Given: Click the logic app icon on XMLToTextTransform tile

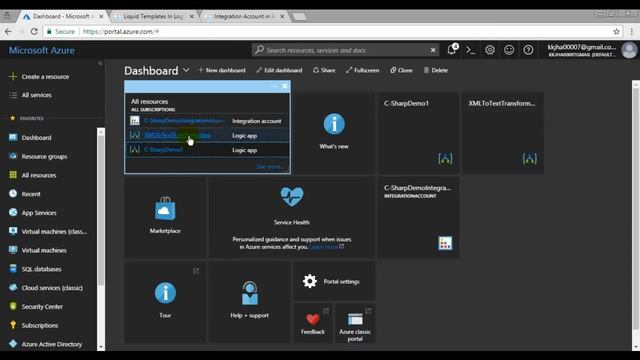Looking at the screenshot, I should 529,159.
